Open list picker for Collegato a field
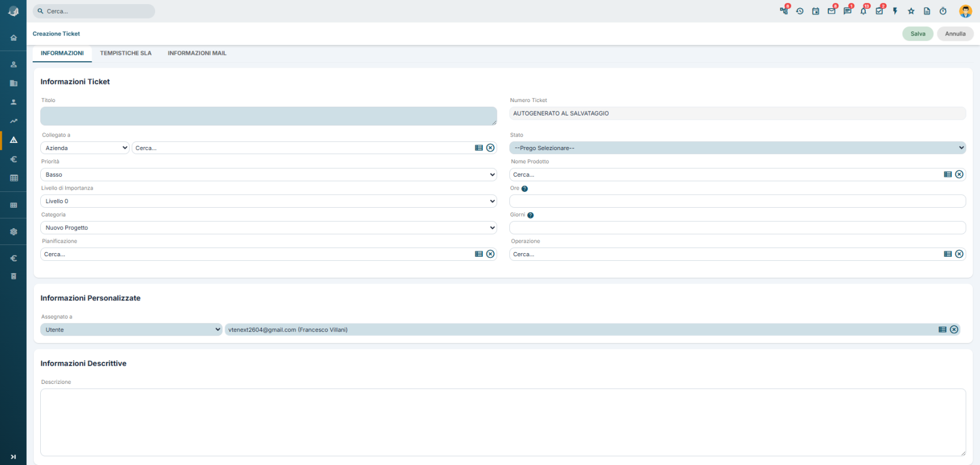This screenshot has height=465, width=980. [479, 148]
